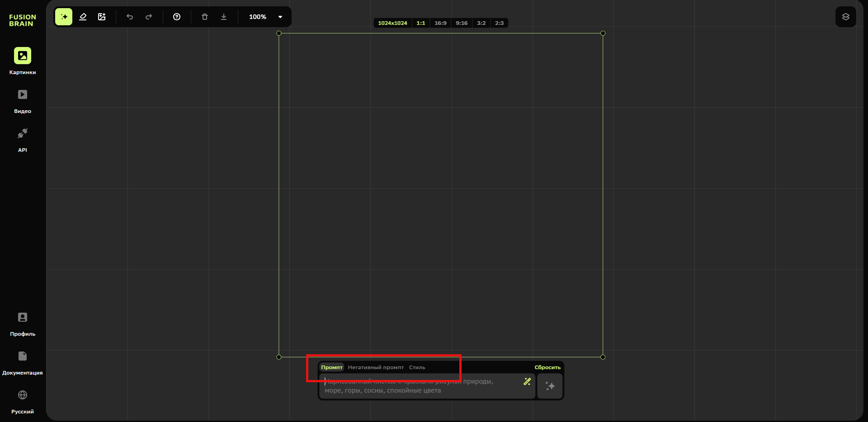Click the Сбросить reset button
Viewport: 868px width, 422px height.
(547, 367)
